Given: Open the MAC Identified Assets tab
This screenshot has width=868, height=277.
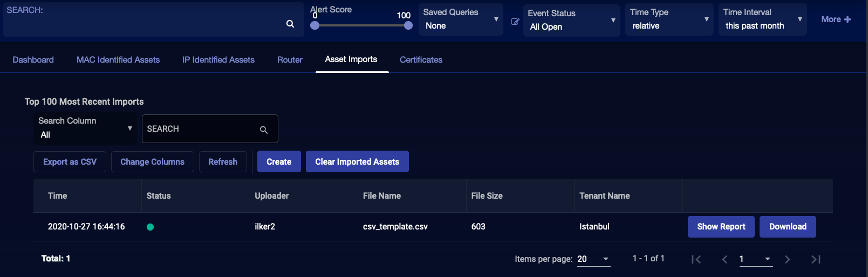Looking at the screenshot, I should click(118, 60).
